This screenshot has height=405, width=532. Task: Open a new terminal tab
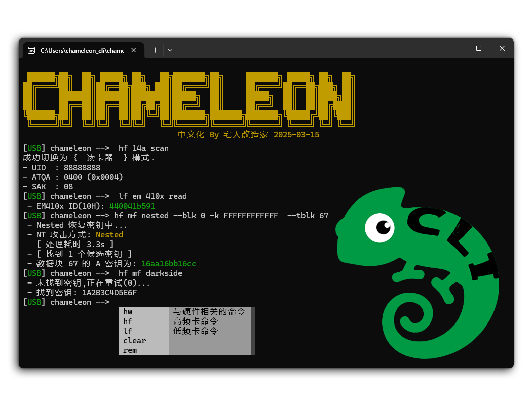[155, 50]
